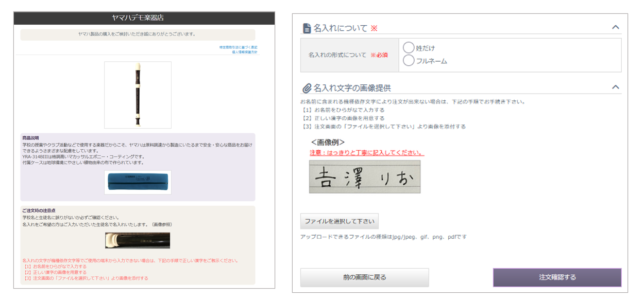Image resolution: width=644 pixels, height=301 pixels.
Task: Open the 個人情報保護方針 link
Action: point(245,52)
